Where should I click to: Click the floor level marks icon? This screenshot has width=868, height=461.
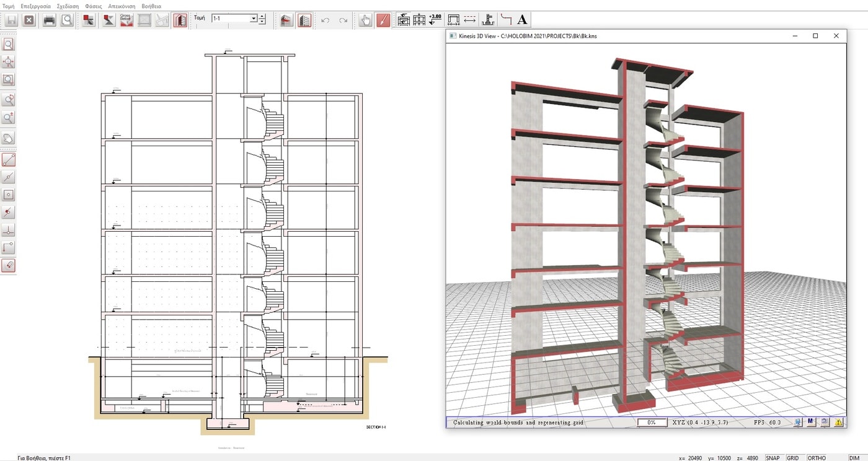coord(404,20)
